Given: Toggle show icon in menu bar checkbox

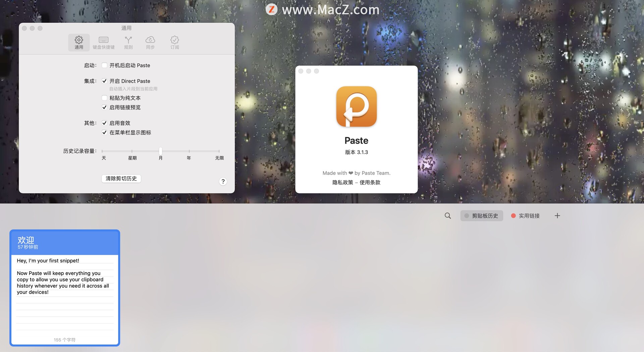Looking at the screenshot, I should click(x=104, y=132).
